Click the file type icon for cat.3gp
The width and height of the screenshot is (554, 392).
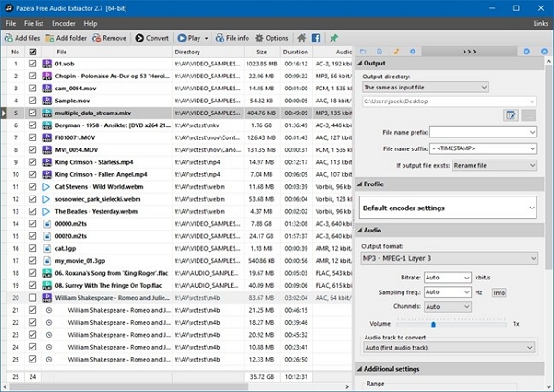pyautogui.click(x=47, y=248)
